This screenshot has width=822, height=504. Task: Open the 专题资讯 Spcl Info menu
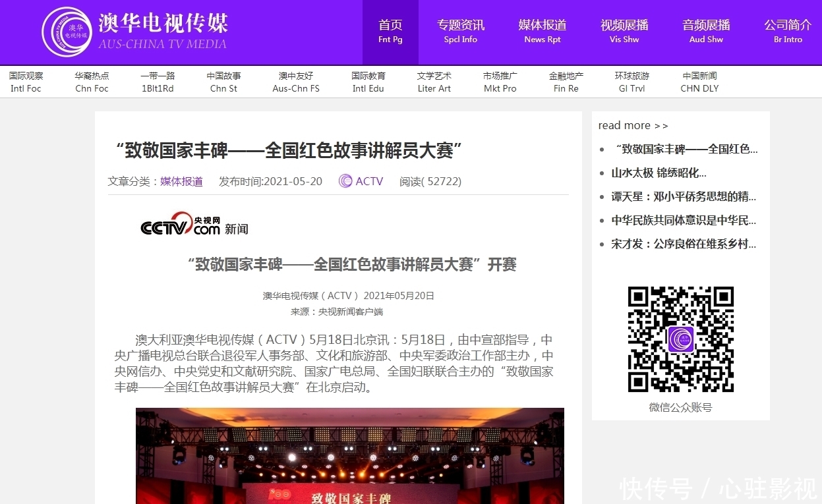point(461,32)
